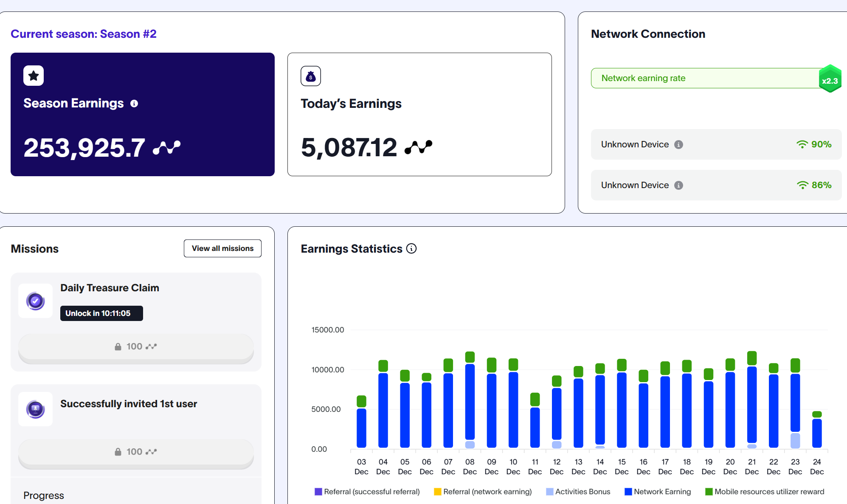Viewport: 847px width, 504px height.
Task: Open View all missions
Action: coord(222,248)
